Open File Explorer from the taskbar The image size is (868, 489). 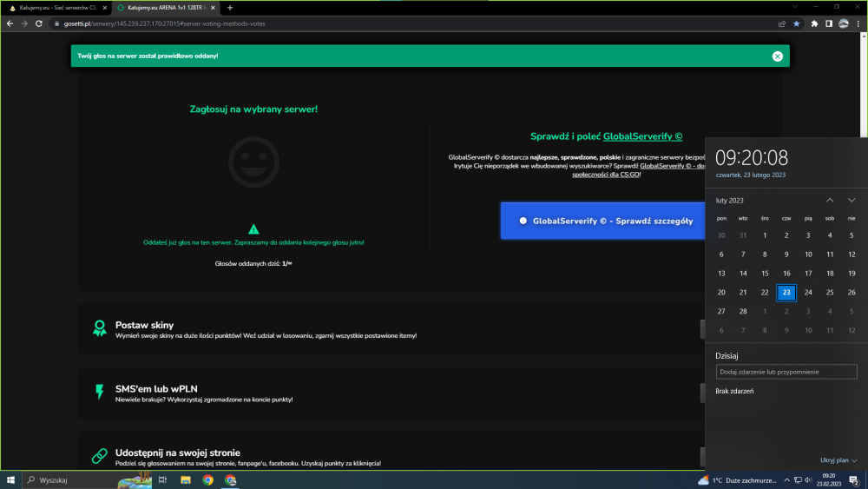(x=186, y=479)
